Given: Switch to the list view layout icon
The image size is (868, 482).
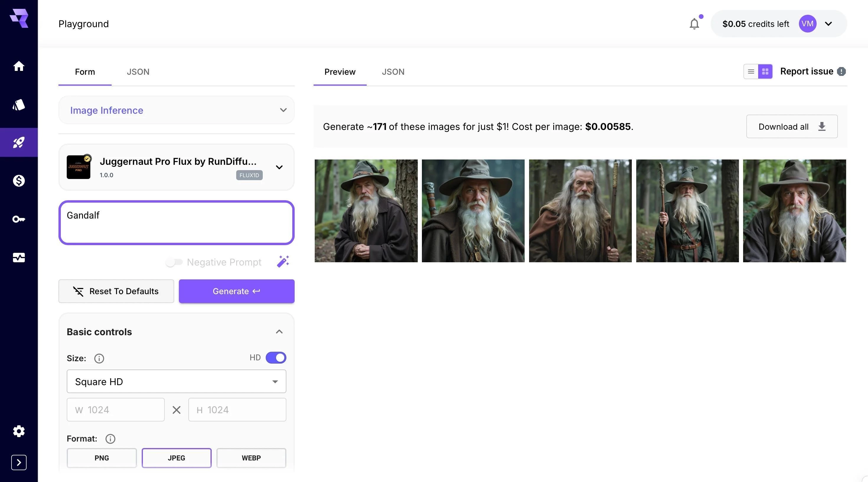Looking at the screenshot, I should [x=751, y=71].
